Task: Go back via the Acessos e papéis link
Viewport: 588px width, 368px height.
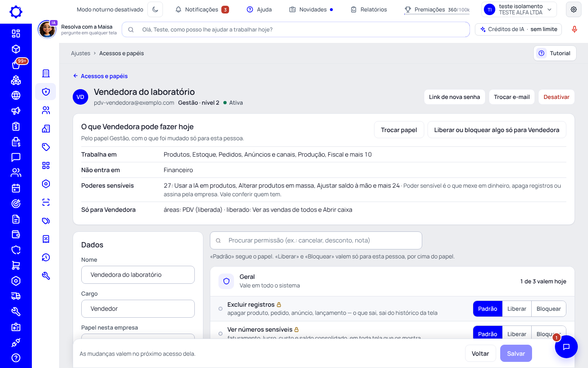Action: point(100,76)
